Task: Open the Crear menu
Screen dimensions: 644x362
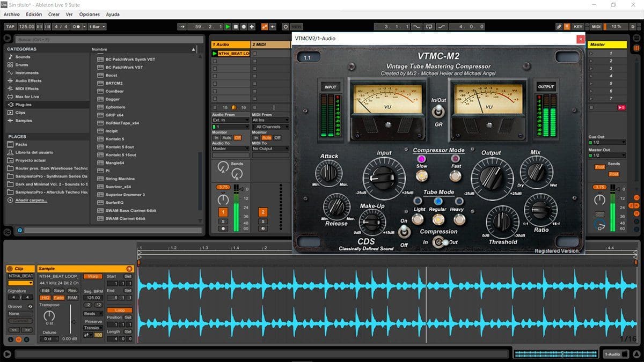Action: pyautogui.click(x=54, y=14)
